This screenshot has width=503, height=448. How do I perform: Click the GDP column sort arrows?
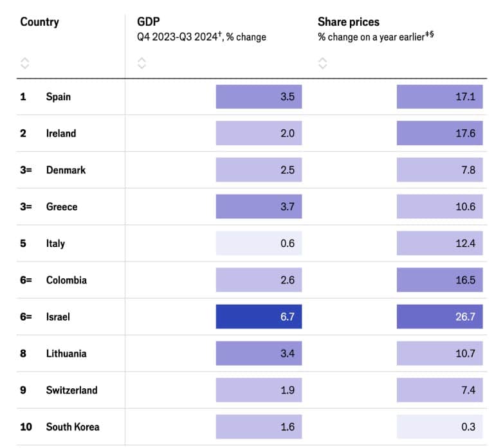pyautogui.click(x=142, y=63)
